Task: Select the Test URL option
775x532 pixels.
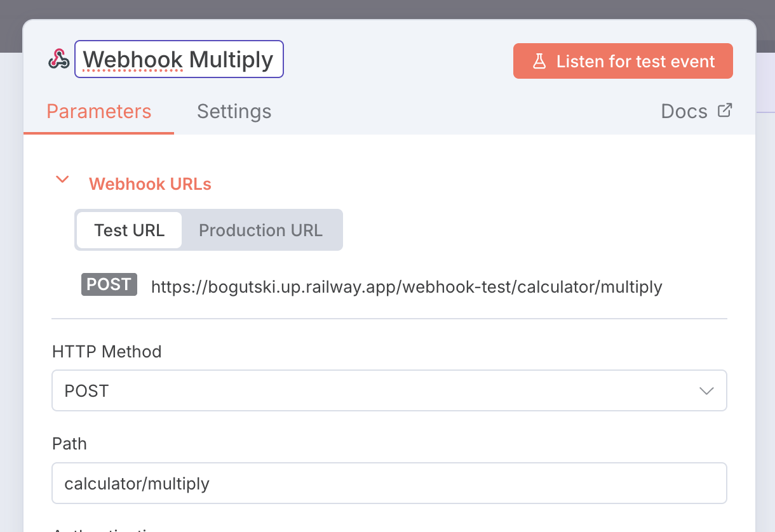Action: point(130,230)
